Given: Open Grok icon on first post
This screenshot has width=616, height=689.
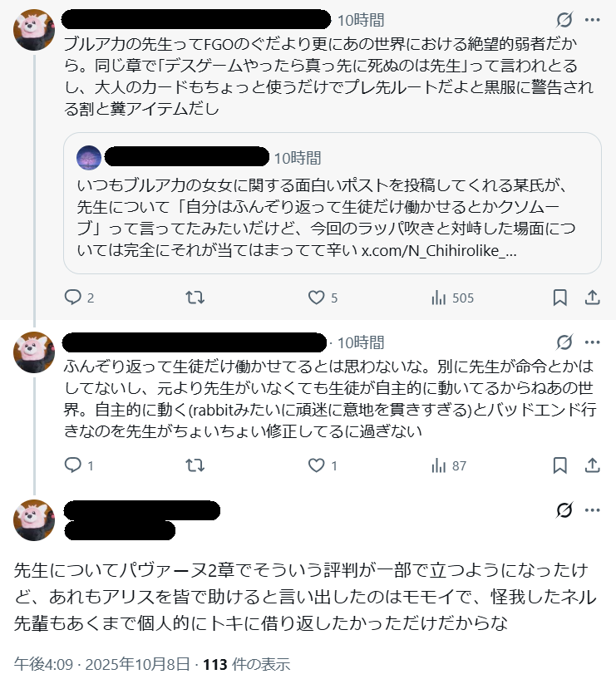Looking at the screenshot, I should 564,20.
